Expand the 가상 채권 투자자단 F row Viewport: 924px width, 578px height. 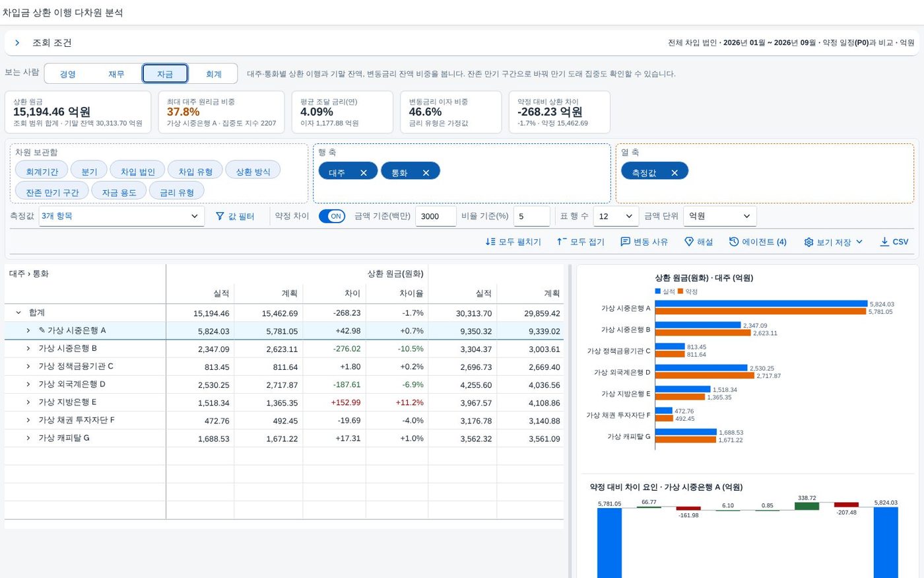(28, 419)
